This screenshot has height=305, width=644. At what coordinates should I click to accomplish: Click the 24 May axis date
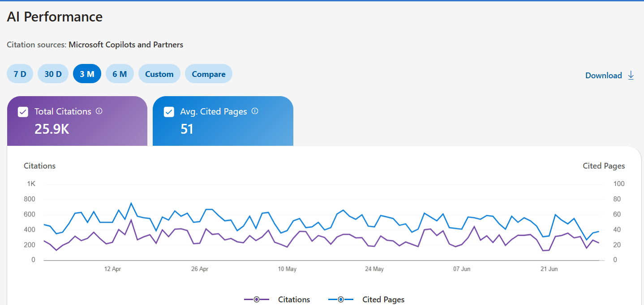[x=374, y=269]
